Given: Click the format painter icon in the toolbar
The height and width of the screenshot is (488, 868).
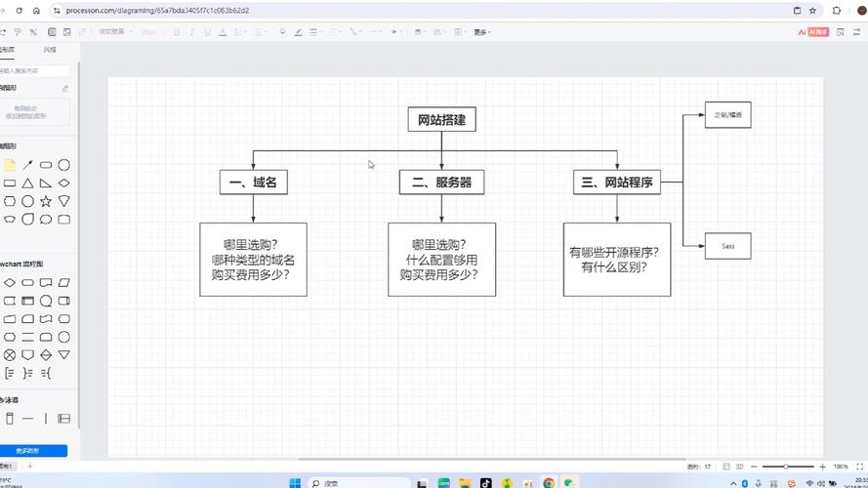Looking at the screenshot, I should pos(18,32).
